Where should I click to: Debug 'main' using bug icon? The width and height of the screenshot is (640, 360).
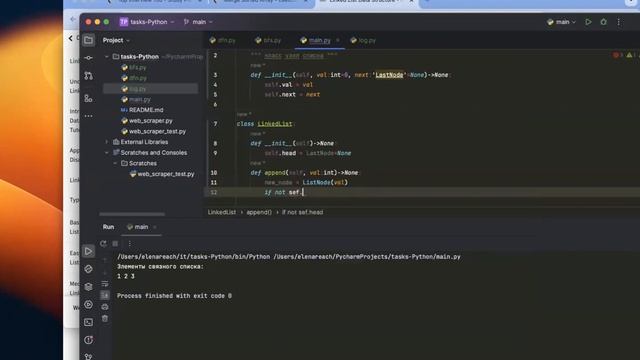pos(603,22)
